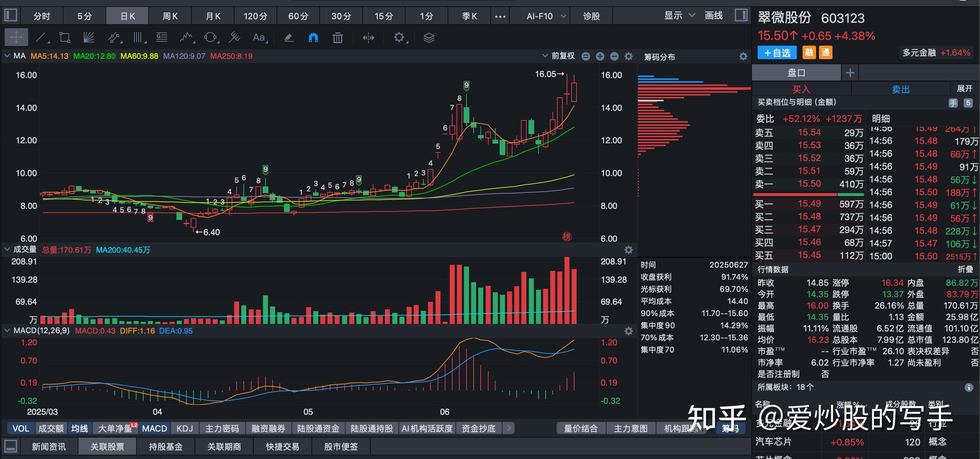The height and width of the screenshot is (459, 980).
Task: Select the eraser drawing tool
Action: pyautogui.click(x=288, y=37)
